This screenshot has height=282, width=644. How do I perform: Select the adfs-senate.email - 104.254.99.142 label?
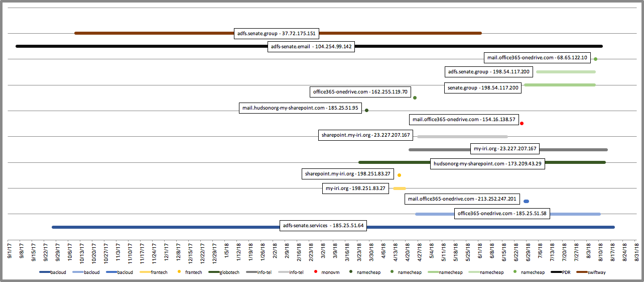pyautogui.click(x=311, y=47)
